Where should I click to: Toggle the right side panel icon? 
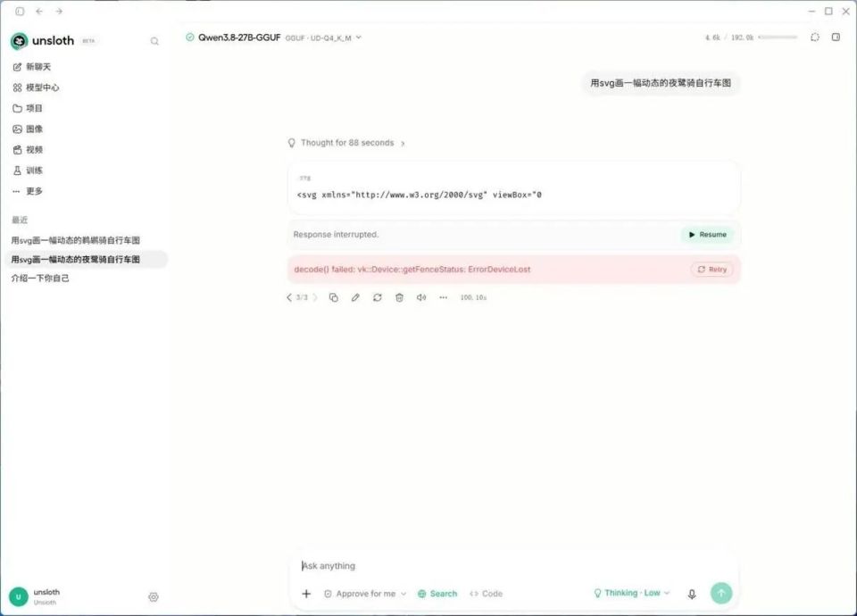point(836,37)
